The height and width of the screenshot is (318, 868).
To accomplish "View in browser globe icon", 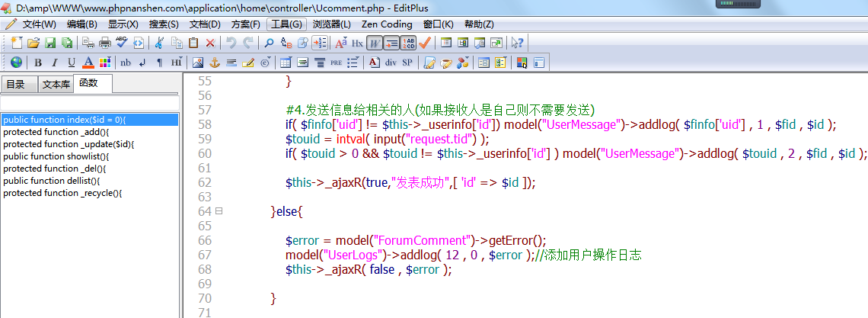I will coord(17,62).
